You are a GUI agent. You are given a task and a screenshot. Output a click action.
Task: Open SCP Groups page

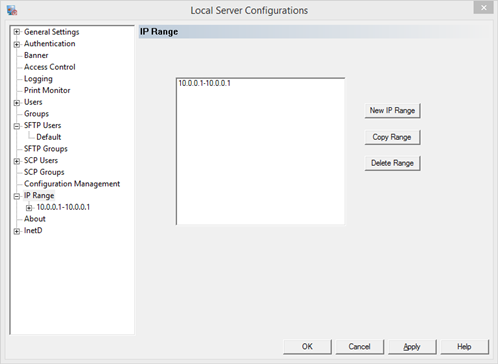tap(44, 172)
